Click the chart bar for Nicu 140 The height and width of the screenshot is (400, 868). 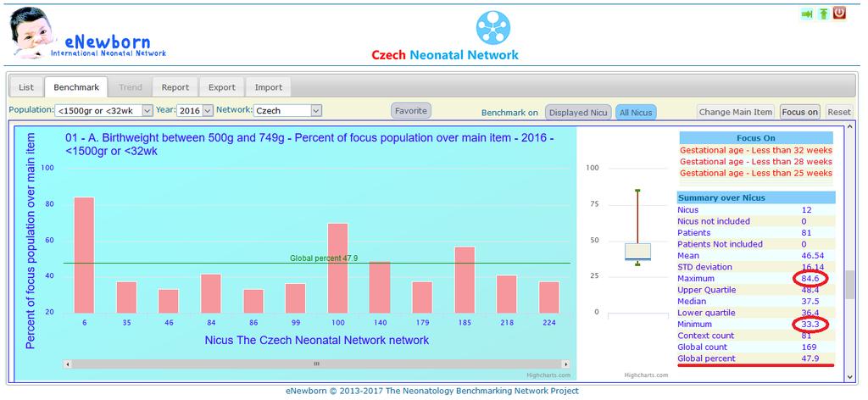(x=380, y=287)
